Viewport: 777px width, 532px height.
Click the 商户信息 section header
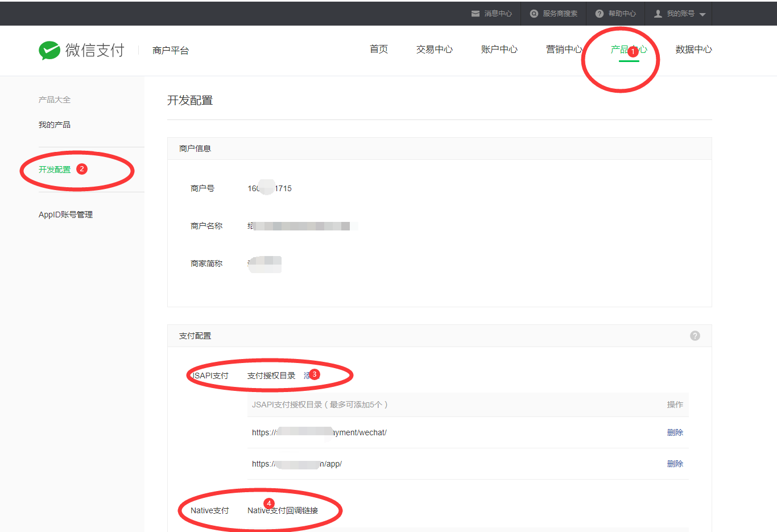[x=440, y=149]
